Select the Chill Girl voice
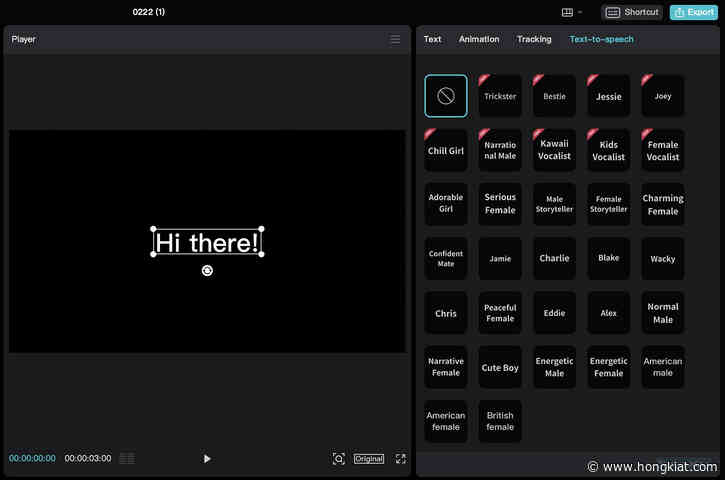 click(x=446, y=150)
